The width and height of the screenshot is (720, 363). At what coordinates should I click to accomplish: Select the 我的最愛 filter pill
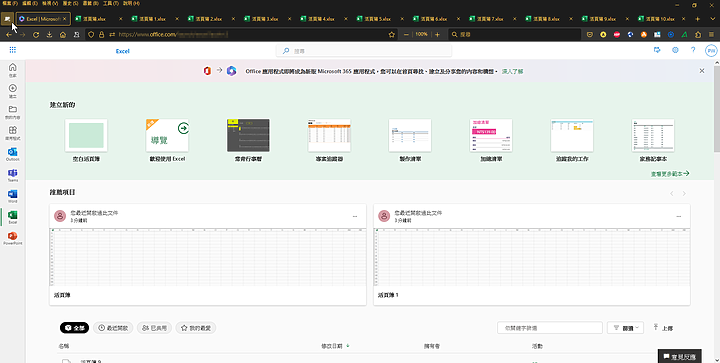point(196,328)
